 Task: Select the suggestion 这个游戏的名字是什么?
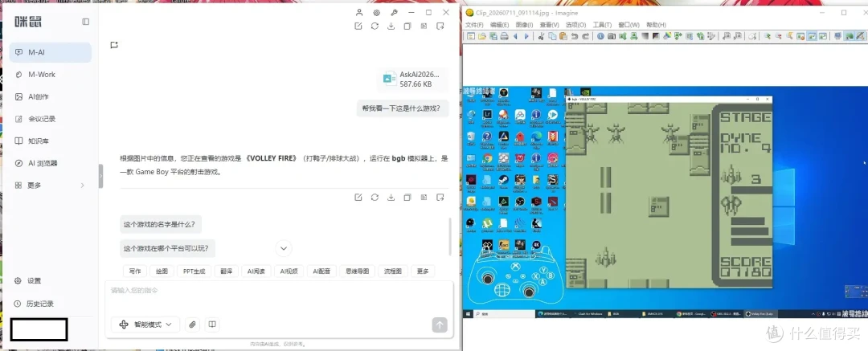[161, 225]
